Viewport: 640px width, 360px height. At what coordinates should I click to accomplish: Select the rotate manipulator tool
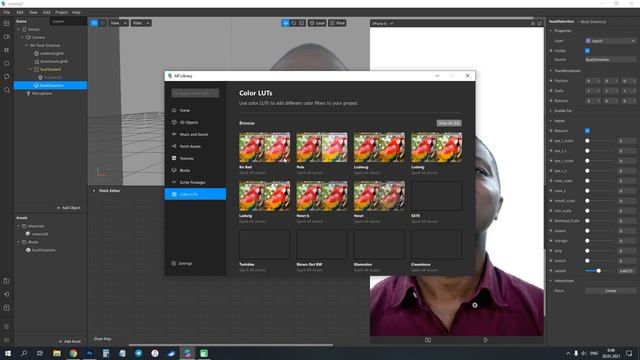pos(293,23)
